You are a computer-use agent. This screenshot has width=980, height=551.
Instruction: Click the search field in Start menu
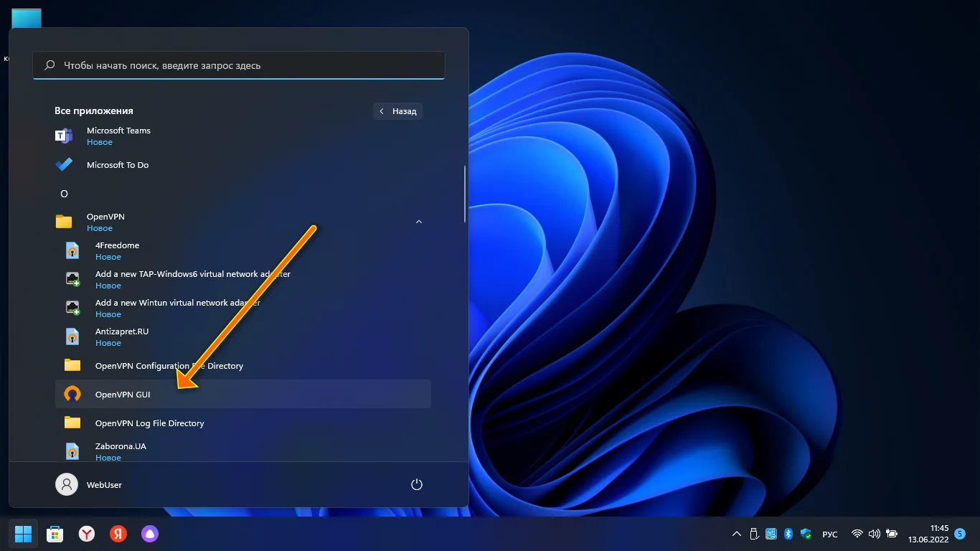(239, 65)
